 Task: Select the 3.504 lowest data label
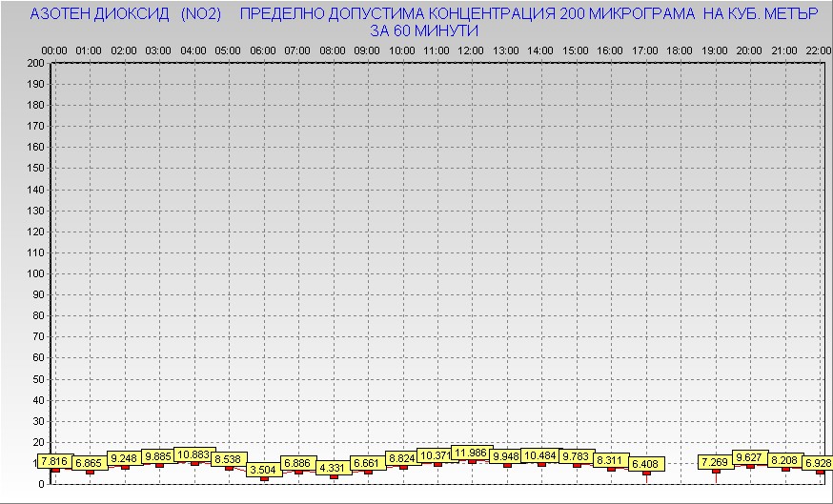(x=263, y=470)
